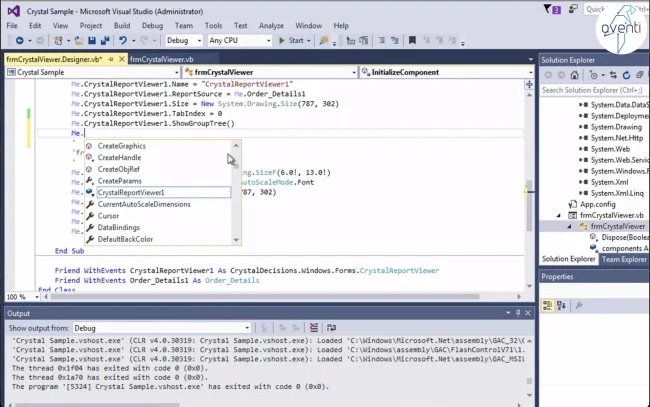Viewport: 650px width, 407px height.
Task: Select System.Drawing reference in Solution Explorer
Action: click(x=616, y=127)
